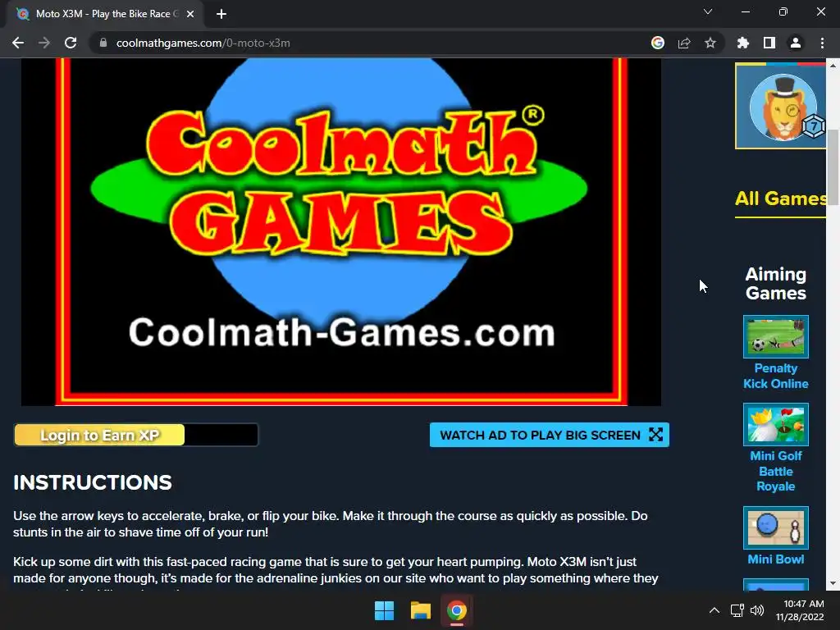Share this page via the share icon
840x630 pixels.
click(684, 43)
